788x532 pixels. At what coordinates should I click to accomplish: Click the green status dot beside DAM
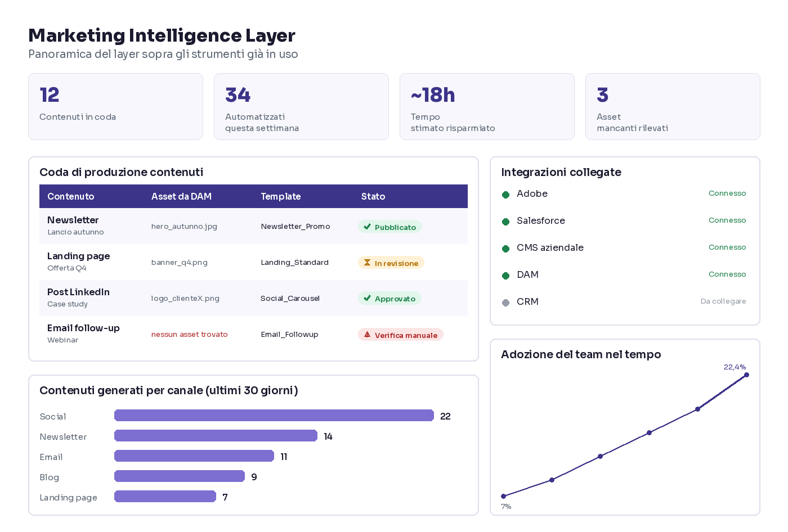point(505,276)
